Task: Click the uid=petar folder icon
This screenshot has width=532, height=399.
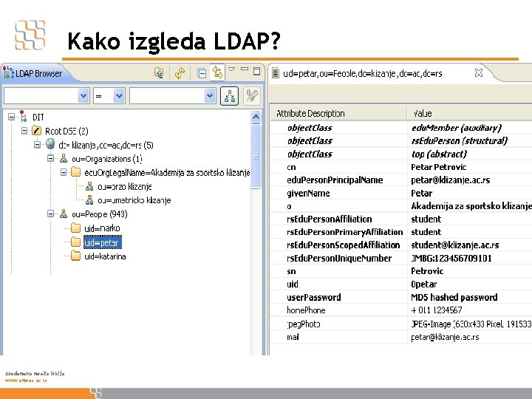Action: point(75,242)
